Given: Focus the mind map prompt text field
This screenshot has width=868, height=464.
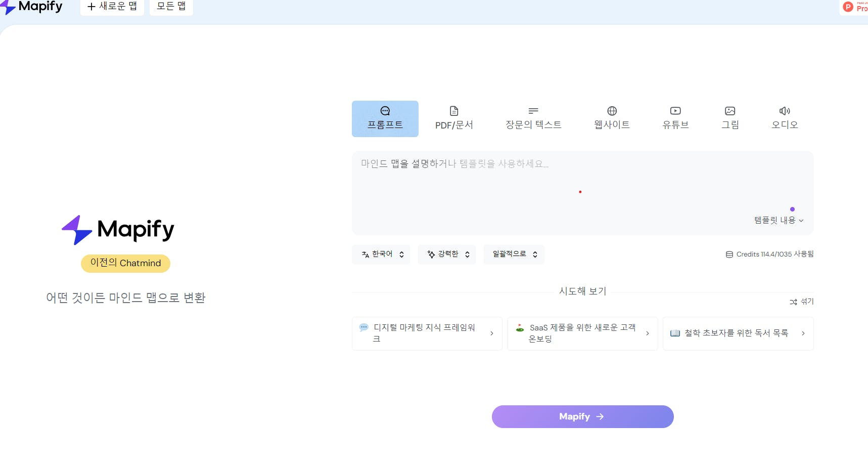Looking at the screenshot, I should pyautogui.click(x=582, y=193).
